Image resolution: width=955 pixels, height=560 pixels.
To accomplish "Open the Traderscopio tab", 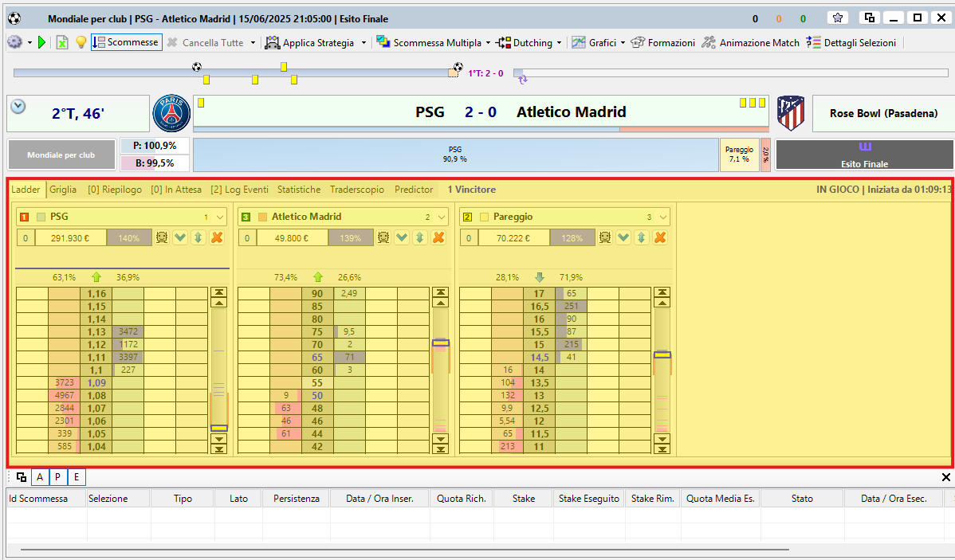I will point(357,190).
